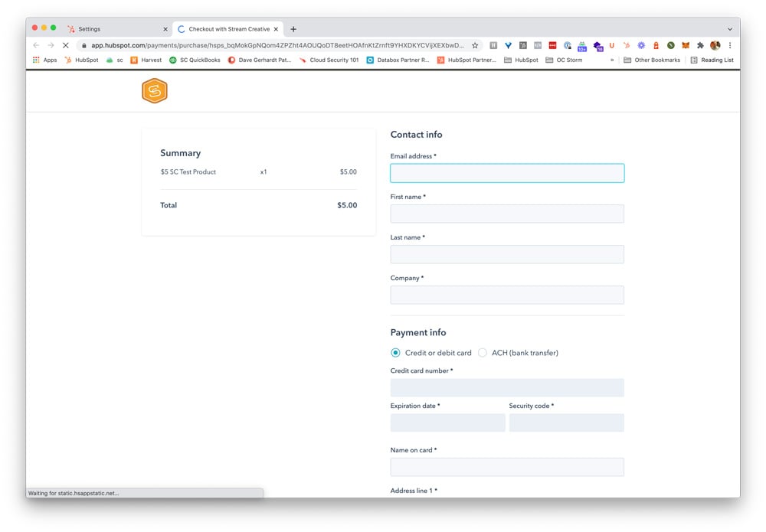The width and height of the screenshot is (766, 532).
Task: Expand the bookmarks bar overflow chevron
Action: click(611, 60)
